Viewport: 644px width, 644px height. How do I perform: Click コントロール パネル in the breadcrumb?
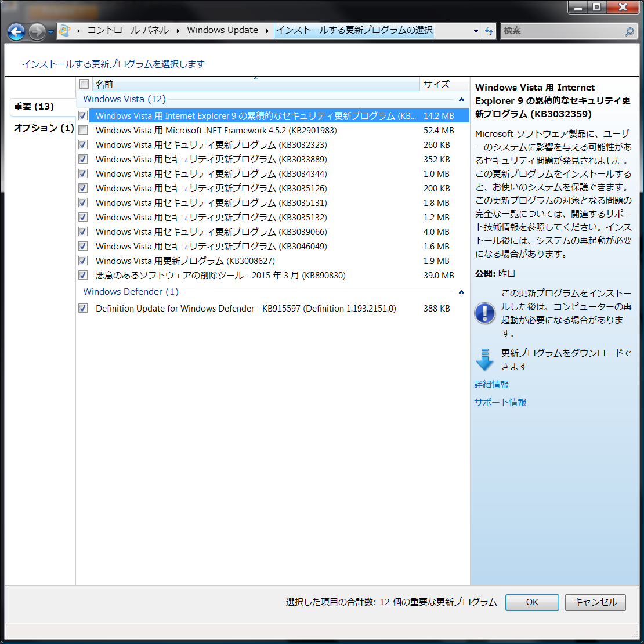click(x=128, y=30)
